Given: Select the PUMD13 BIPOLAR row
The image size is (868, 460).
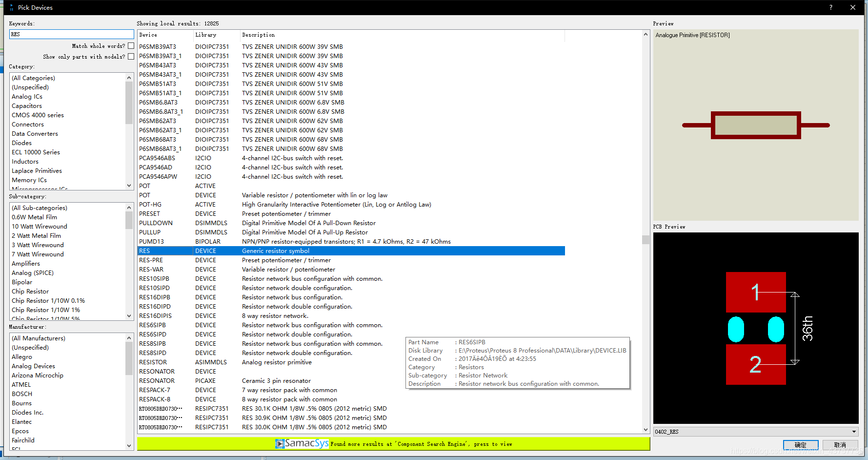Looking at the screenshot, I should point(351,241).
